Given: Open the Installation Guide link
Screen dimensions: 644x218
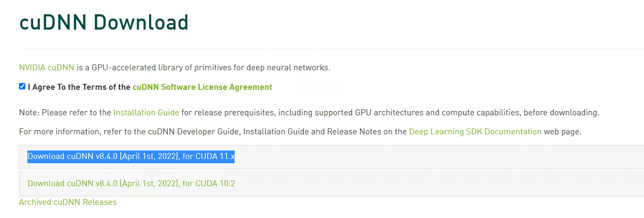Looking at the screenshot, I should point(146,112).
